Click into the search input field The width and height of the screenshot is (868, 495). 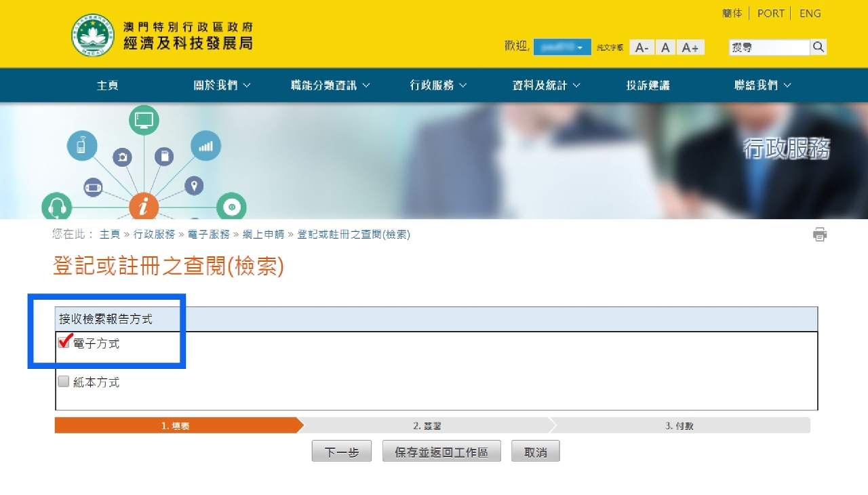coord(769,47)
